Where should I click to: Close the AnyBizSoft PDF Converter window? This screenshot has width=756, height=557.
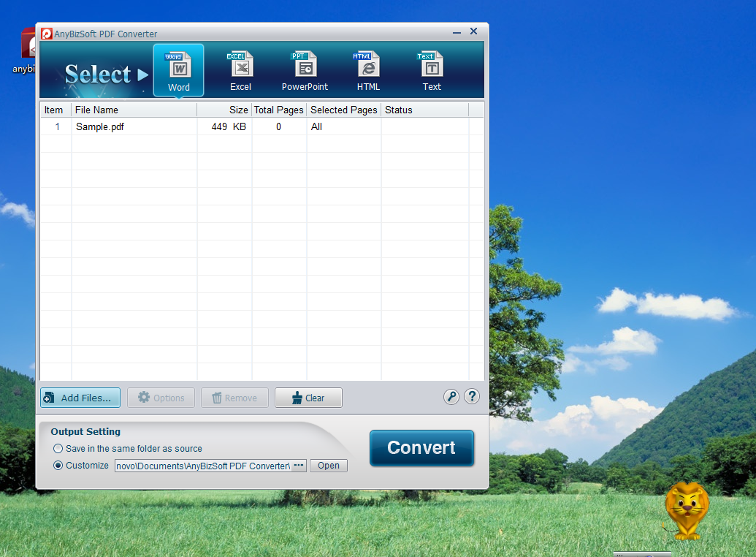click(x=473, y=31)
